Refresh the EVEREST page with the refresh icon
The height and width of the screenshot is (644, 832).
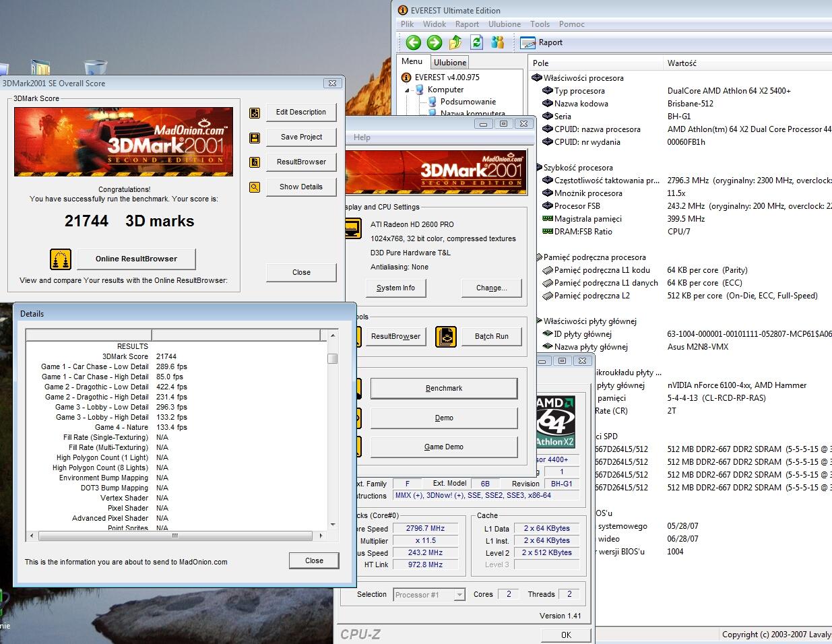[x=476, y=42]
